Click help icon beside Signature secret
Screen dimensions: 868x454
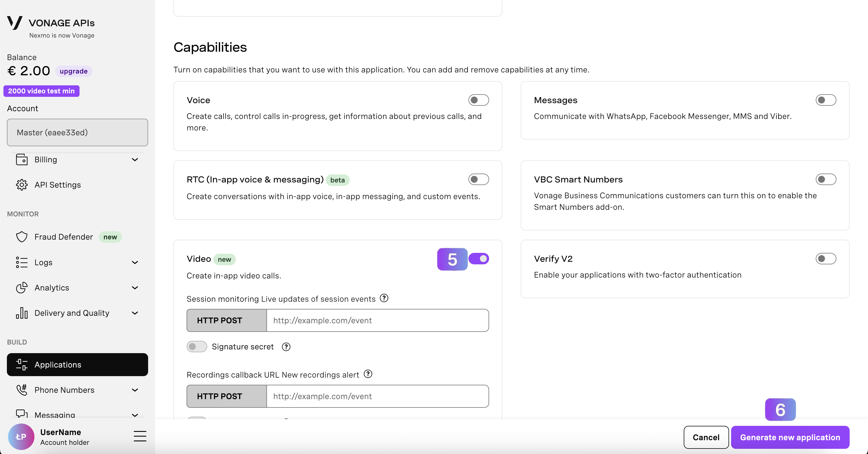[286, 347]
